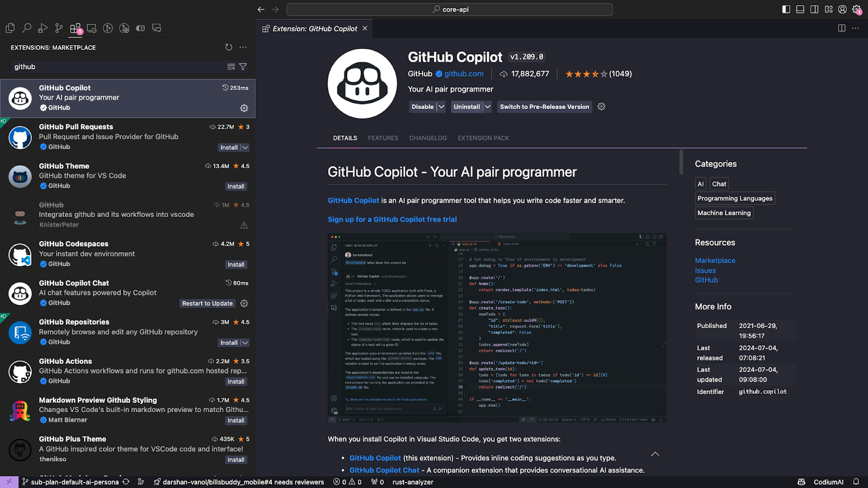The image size is (868, 488).
Task: Click Switch to Pre-Release Version button
Action: [544, 107]
